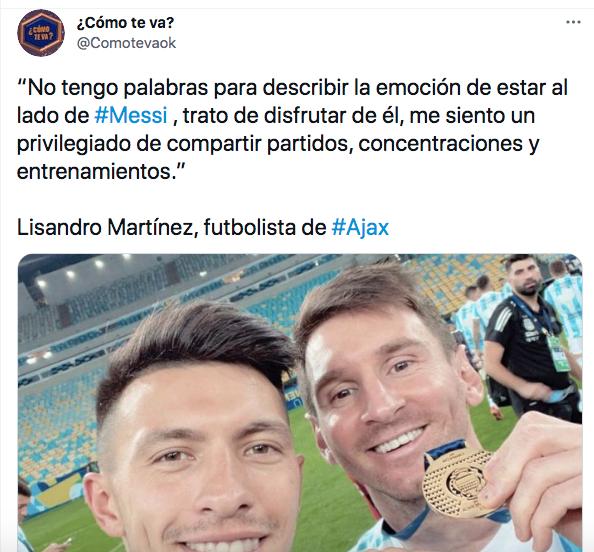Click the stadium roof lights in photo
The width and height of the screenshot is (594, 552).
83,269
